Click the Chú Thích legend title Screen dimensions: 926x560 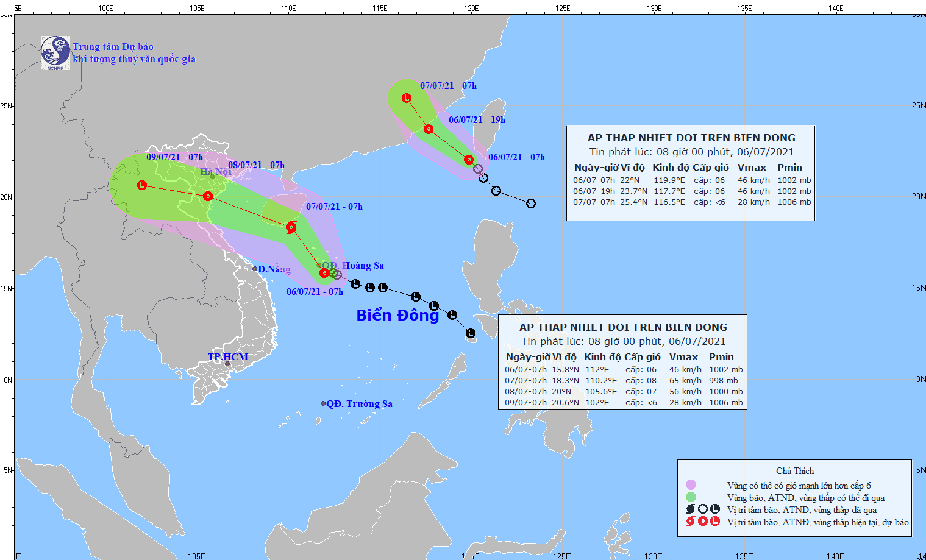pos(794,471)
